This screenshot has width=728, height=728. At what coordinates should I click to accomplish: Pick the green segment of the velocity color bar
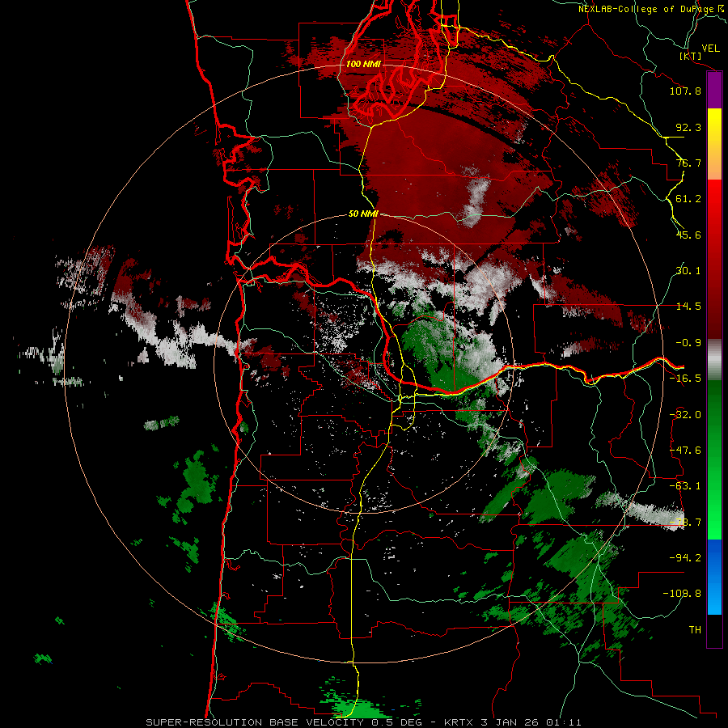click(x=714, y=459)
